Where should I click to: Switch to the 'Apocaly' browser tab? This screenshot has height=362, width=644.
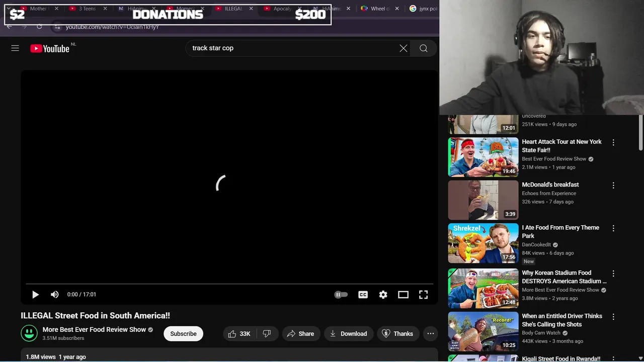[282, 9]
